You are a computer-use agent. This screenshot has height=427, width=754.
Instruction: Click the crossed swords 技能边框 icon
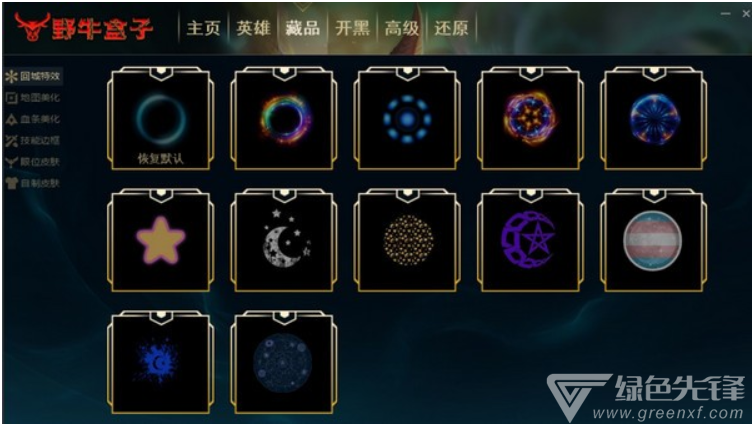point(12,140)
